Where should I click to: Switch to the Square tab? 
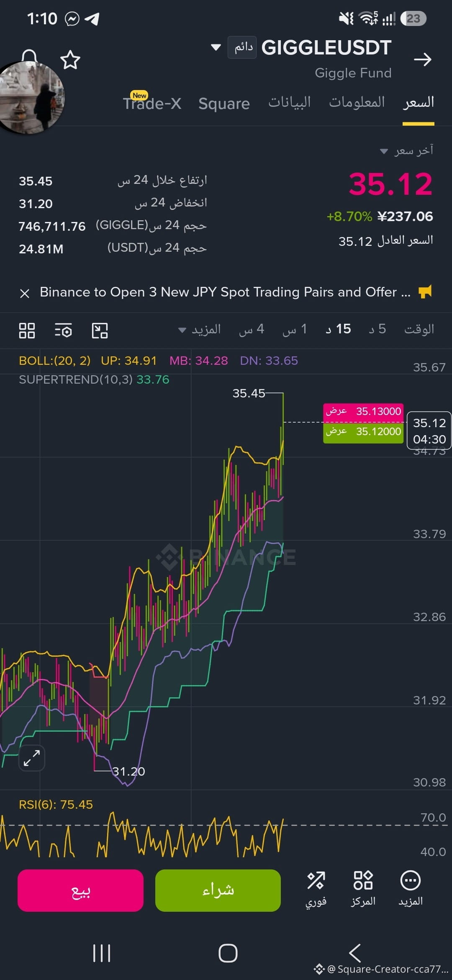[x=224, y=103]
